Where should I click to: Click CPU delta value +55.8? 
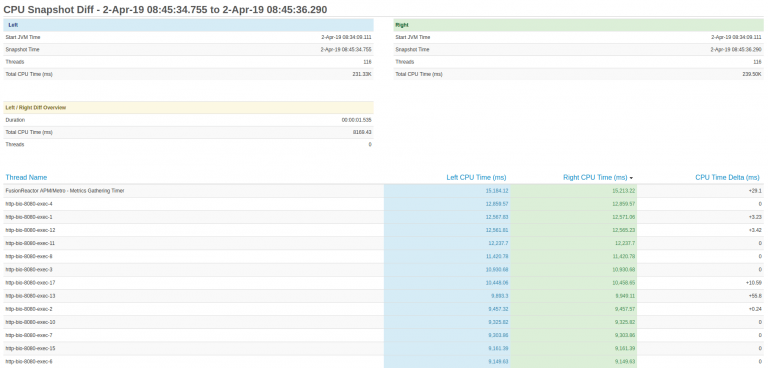point(756,296)
